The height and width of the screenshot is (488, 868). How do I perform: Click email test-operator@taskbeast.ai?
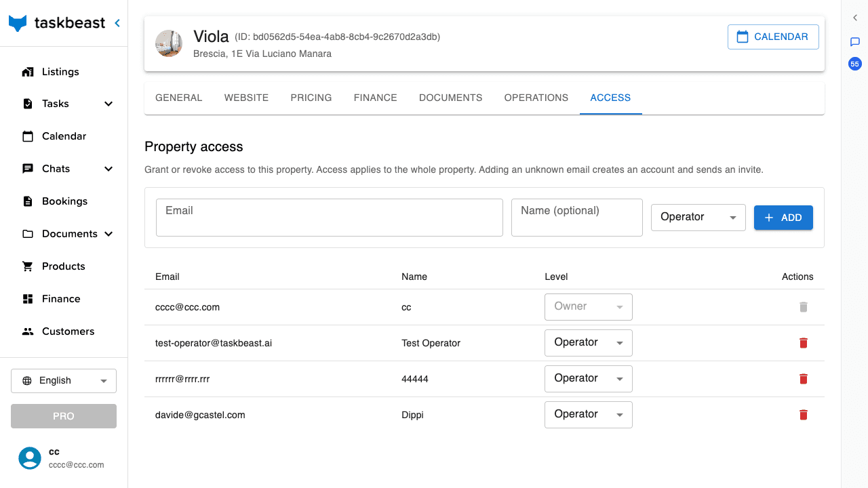(214, 343)
